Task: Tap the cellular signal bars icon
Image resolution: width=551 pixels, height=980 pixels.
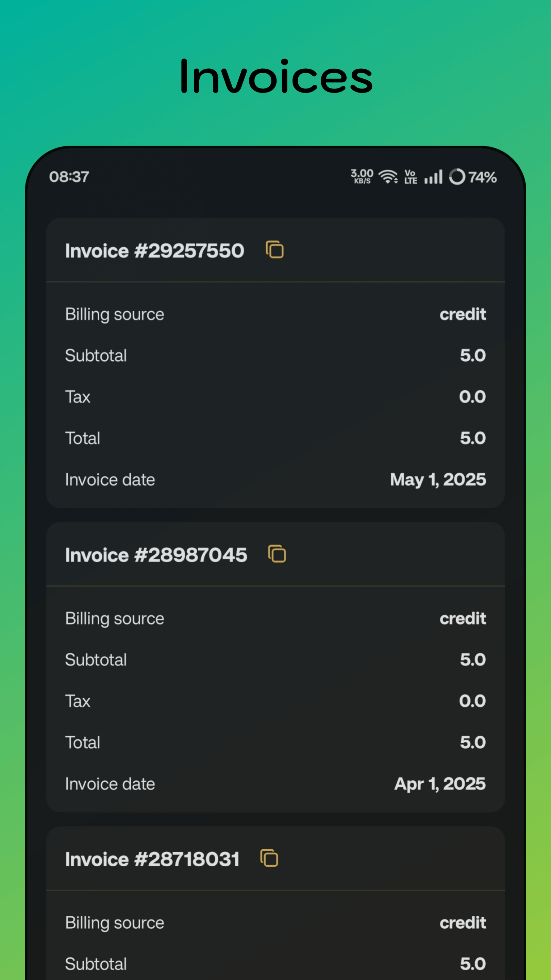Action: [x=433, y=177]
